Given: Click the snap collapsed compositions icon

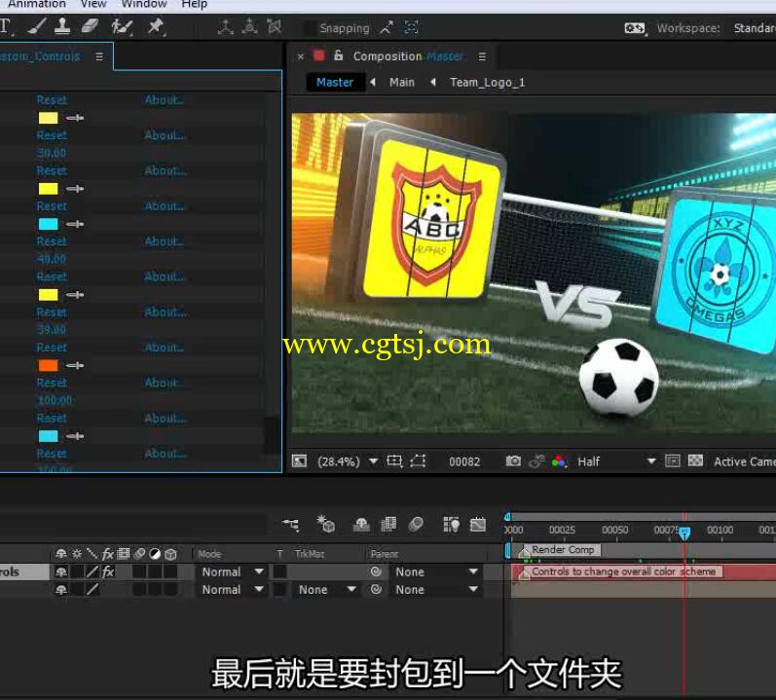Looking at the screenshot, I should tap(411, 27).
